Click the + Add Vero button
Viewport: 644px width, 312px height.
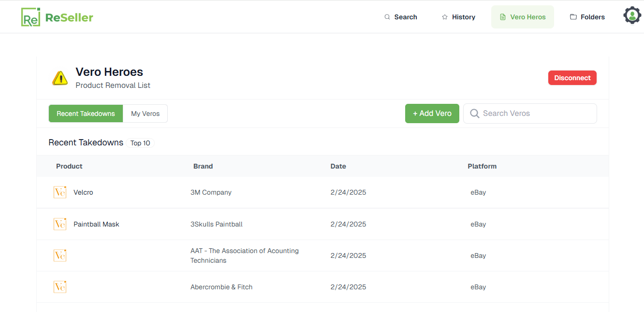(x=432, y=113)
